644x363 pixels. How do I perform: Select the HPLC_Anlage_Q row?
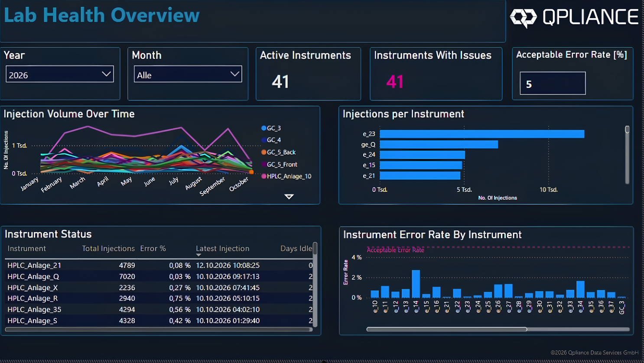tap(159, 276)
